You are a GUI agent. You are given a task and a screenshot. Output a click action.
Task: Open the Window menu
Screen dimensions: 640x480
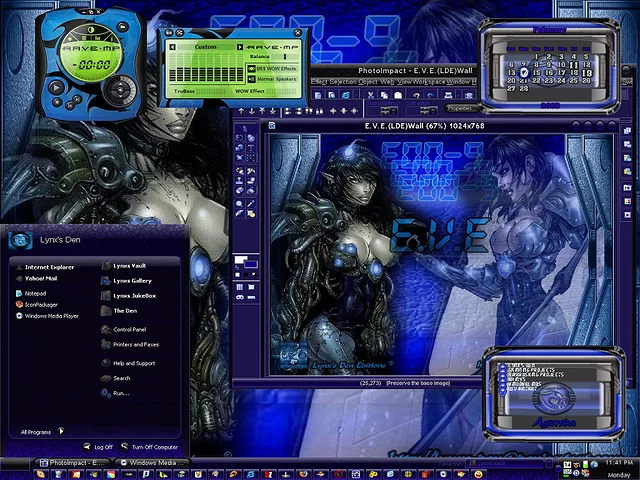coord(456,82)
